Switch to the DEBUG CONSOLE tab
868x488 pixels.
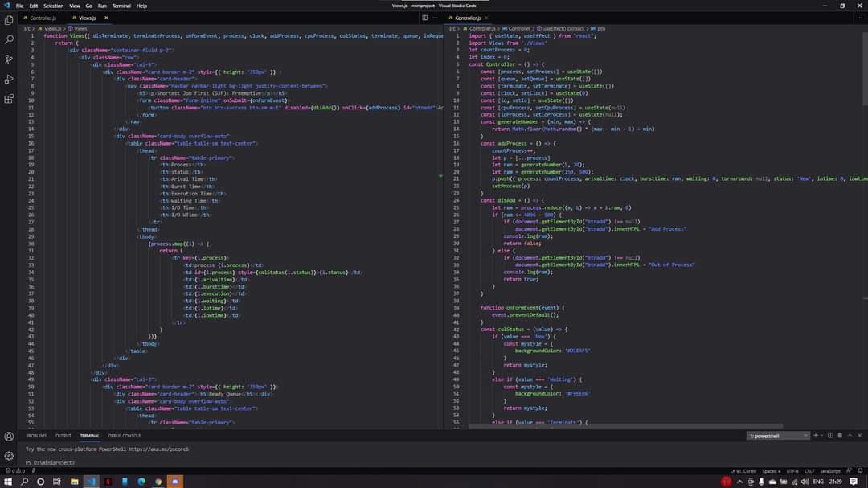124,436
